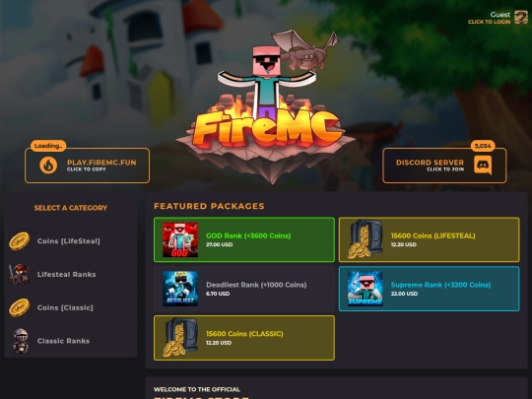Open the Lifesteal Ranks category

coord(71,274)
